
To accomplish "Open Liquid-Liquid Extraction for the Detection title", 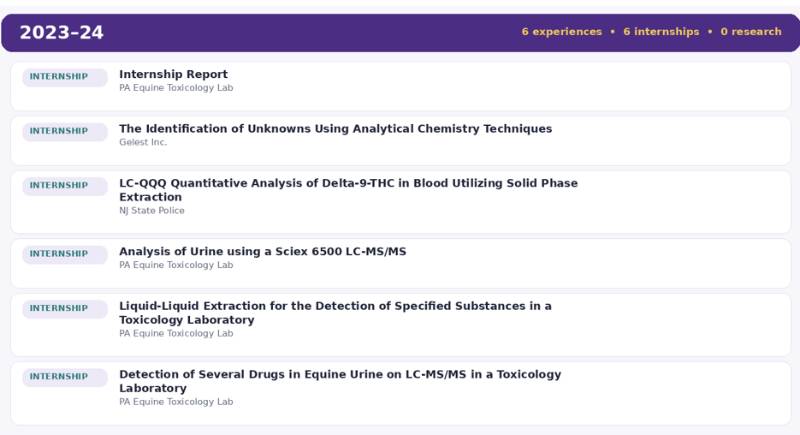I will coord(335,313).
